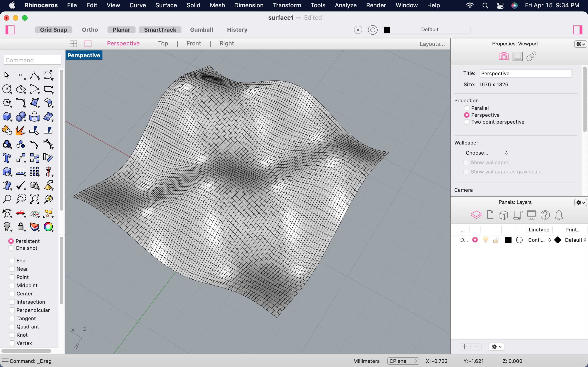Expand Layers panel settings gear menu
The image size is (588, 367).
580,202
